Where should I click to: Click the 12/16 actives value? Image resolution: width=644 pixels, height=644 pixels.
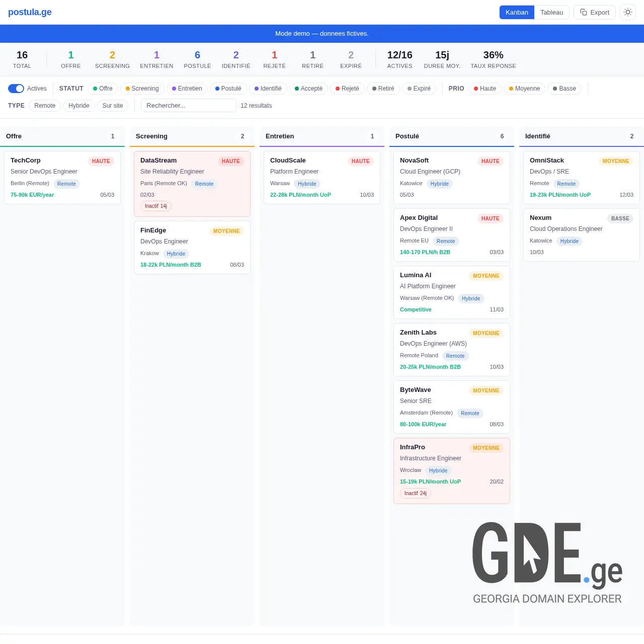point(400,55)
